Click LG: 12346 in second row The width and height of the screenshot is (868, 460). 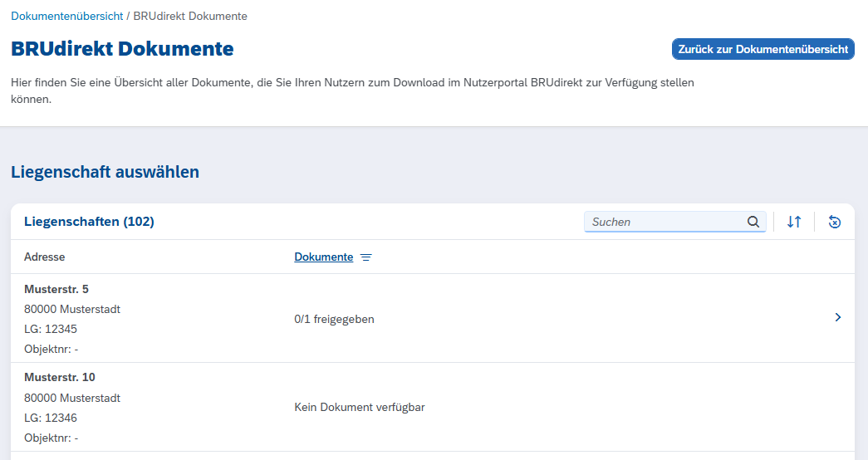[51, 418]
